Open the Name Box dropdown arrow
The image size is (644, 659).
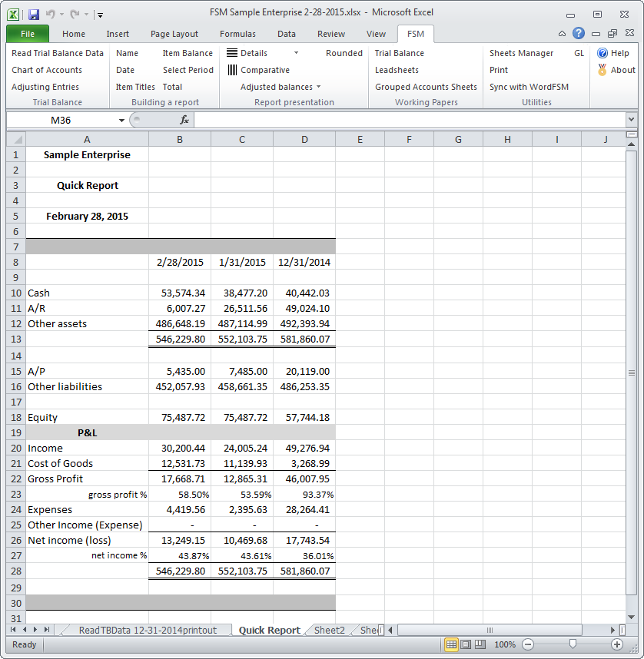point(121,120)
